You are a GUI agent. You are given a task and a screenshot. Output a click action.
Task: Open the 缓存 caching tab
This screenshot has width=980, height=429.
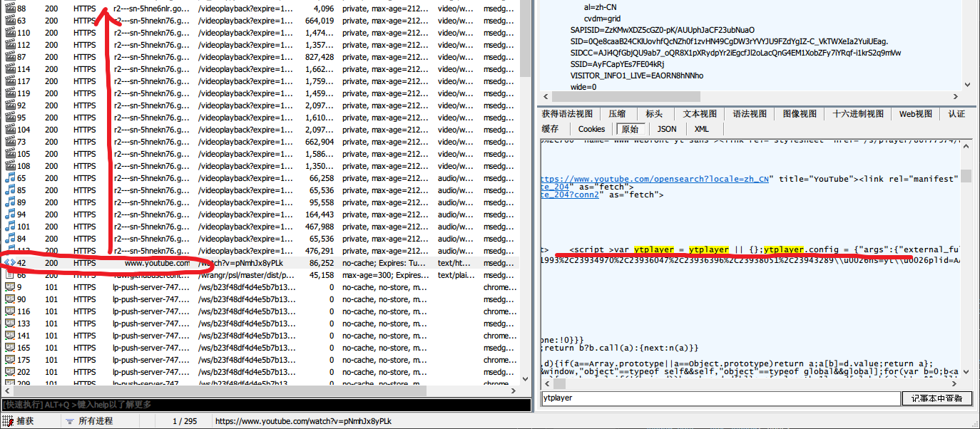coord(550,129)
